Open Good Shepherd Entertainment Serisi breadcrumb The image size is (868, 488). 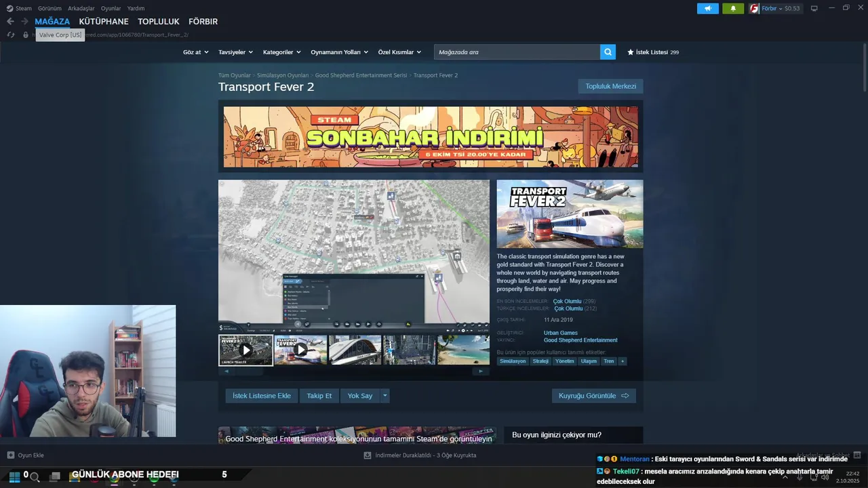point(361,75)
